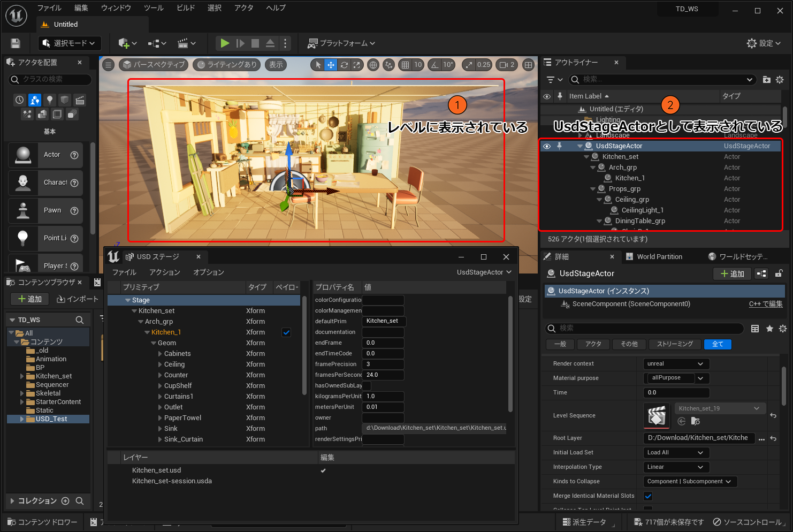
Task: Open the Interpolation Type Linear dropdown
Action: (676, 467)
